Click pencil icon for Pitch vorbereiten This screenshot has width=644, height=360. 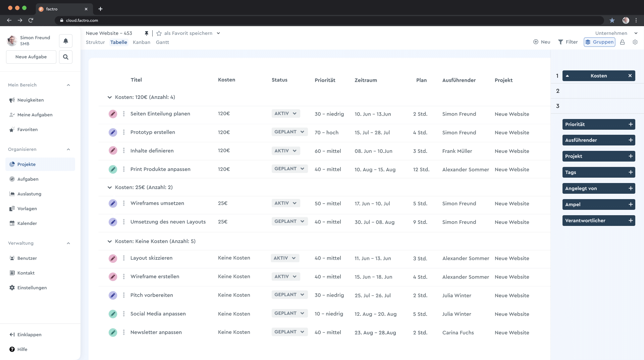coord(113,295)
